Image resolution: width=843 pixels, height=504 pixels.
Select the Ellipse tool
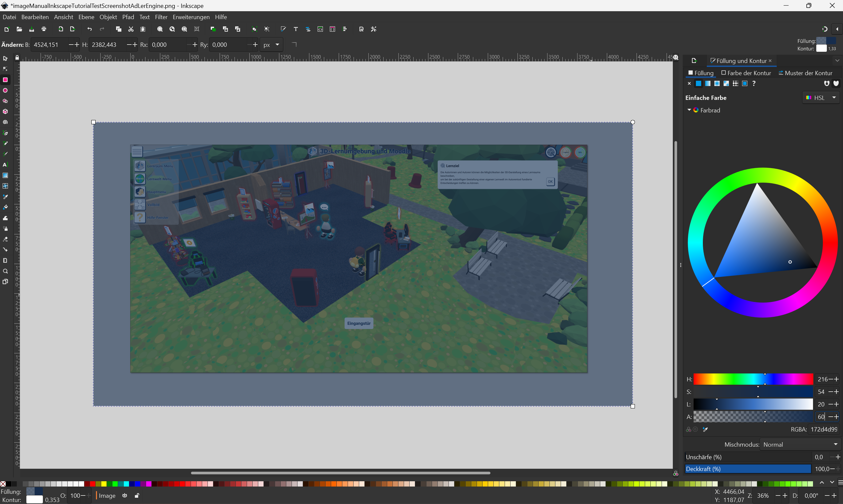[x=5, y=90]
